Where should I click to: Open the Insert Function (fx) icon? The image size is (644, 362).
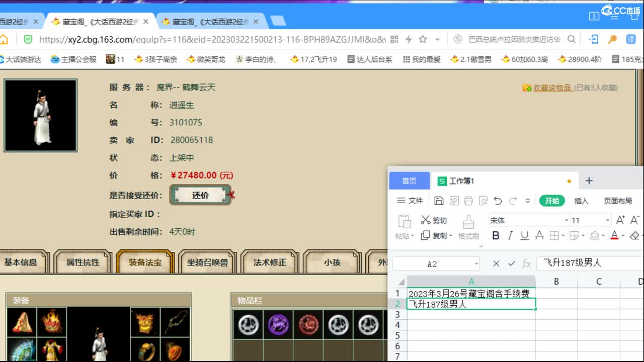527,263
